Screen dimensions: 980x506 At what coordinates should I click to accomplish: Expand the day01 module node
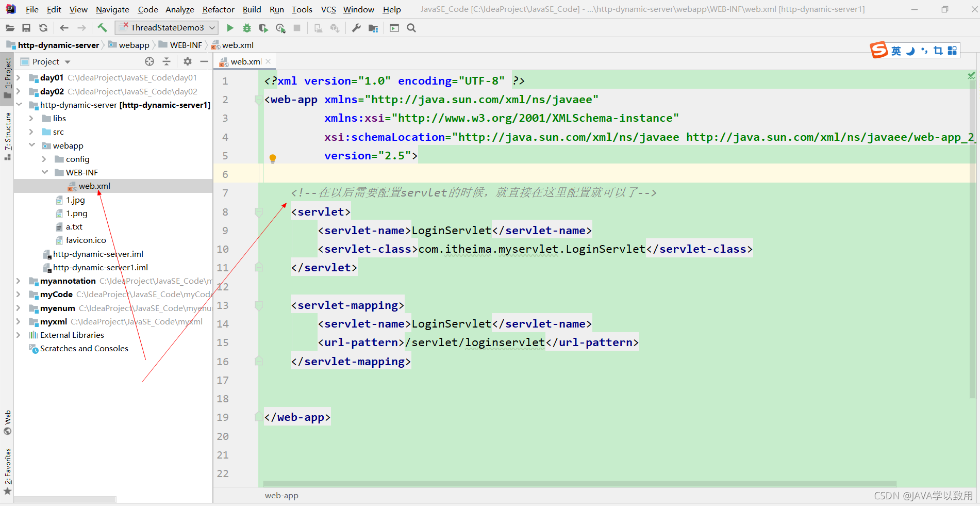(19, 78)
